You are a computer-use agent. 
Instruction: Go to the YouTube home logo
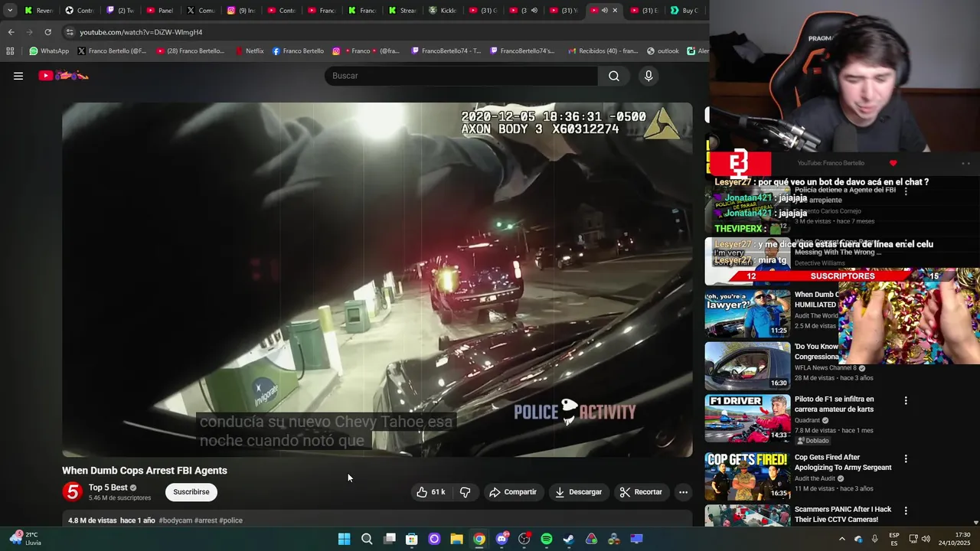pos(64,76)
